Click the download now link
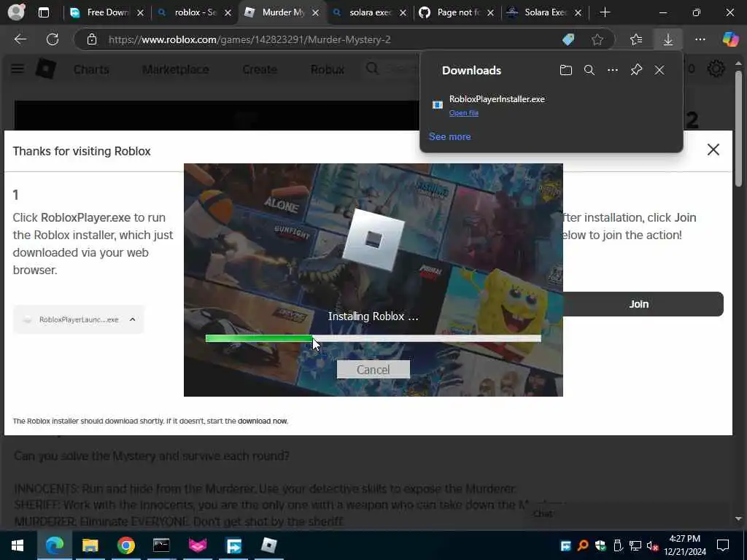747x560 pixels. [x=263, y=421]
